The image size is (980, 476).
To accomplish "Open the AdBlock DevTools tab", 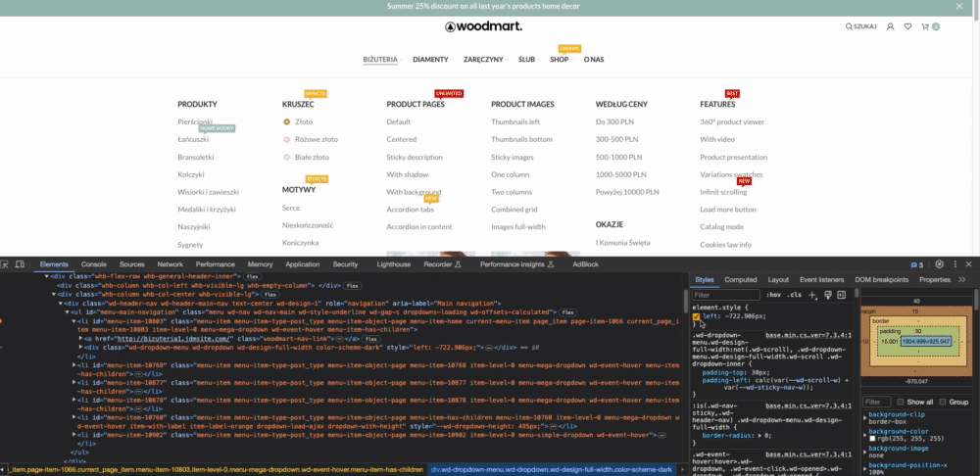I will tap(586, 264).
